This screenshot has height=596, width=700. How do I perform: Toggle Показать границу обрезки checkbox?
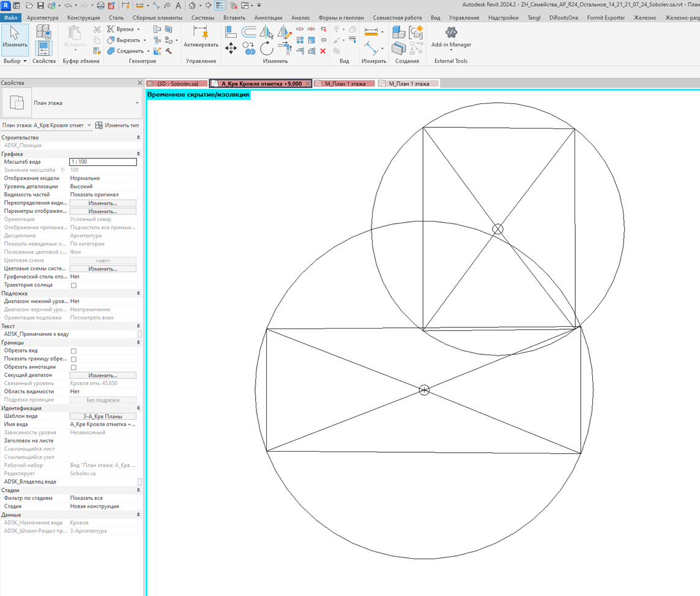pyautogui.click(x=73, y=359)
